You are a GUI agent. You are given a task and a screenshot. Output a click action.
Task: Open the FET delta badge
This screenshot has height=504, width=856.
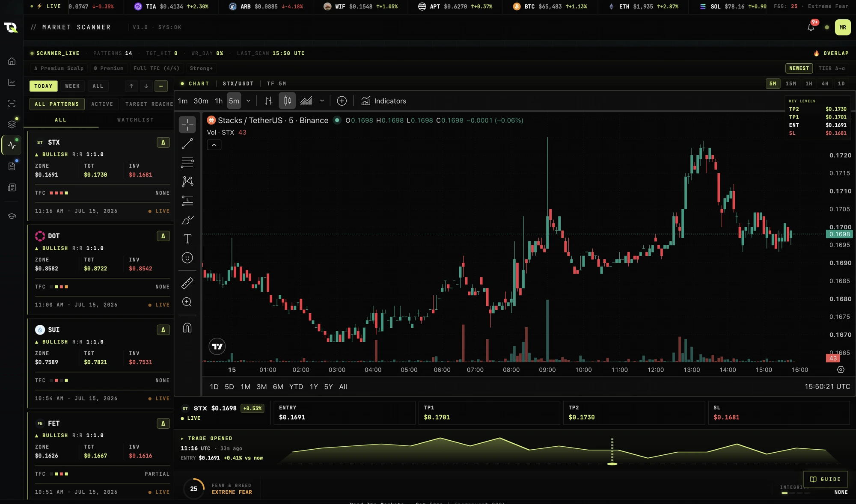(x=163, y=424)
